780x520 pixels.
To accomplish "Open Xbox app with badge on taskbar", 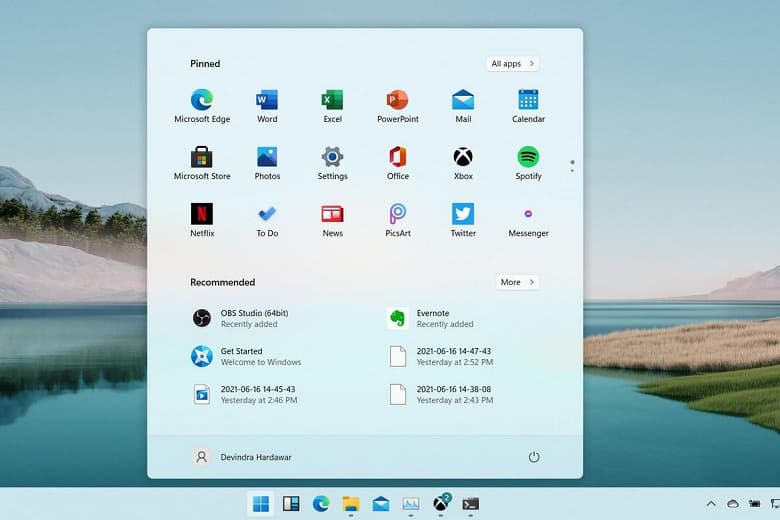I will point(441,504).
